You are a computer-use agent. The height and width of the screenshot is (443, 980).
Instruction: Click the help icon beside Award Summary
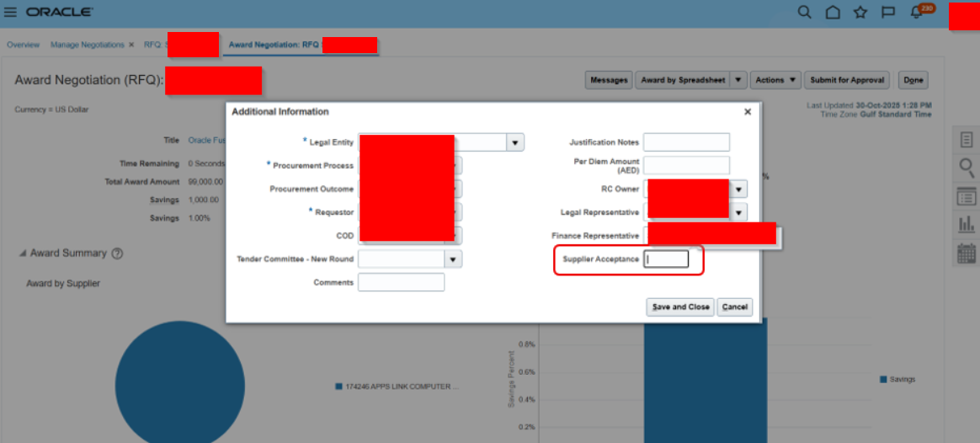(x=117, y=254)
